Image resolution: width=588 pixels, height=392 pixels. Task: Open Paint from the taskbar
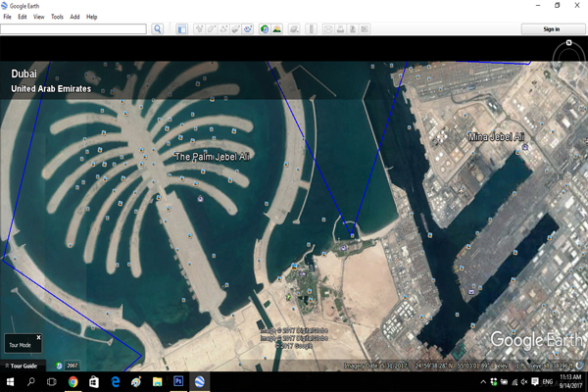coord(136,382)
